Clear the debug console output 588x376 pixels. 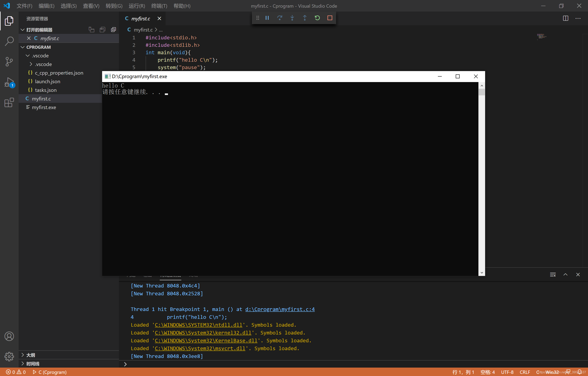[553, 274]
